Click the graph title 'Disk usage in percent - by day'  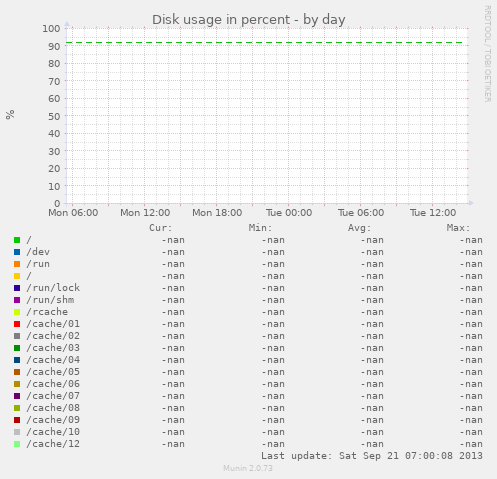[x=249, y=20]
